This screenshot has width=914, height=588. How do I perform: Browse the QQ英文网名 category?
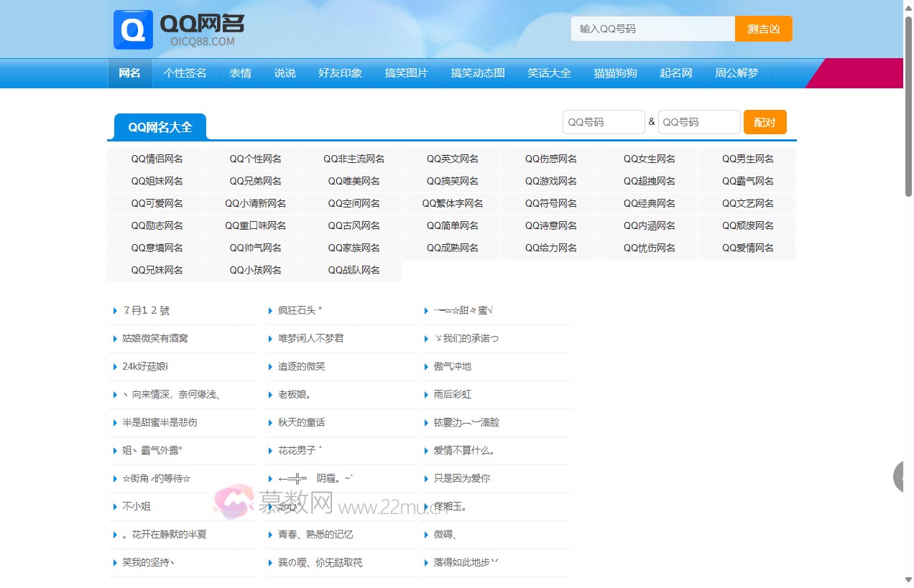pos(451,158)
